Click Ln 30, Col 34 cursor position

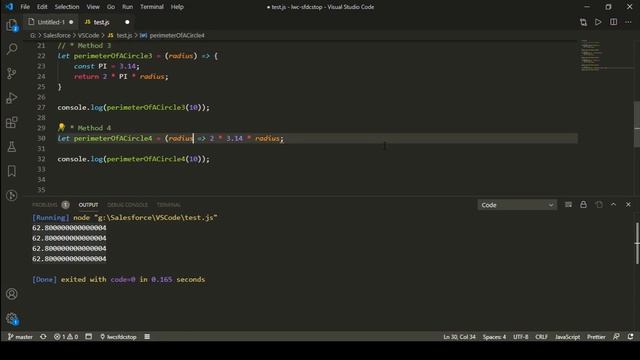pos(459,337)
